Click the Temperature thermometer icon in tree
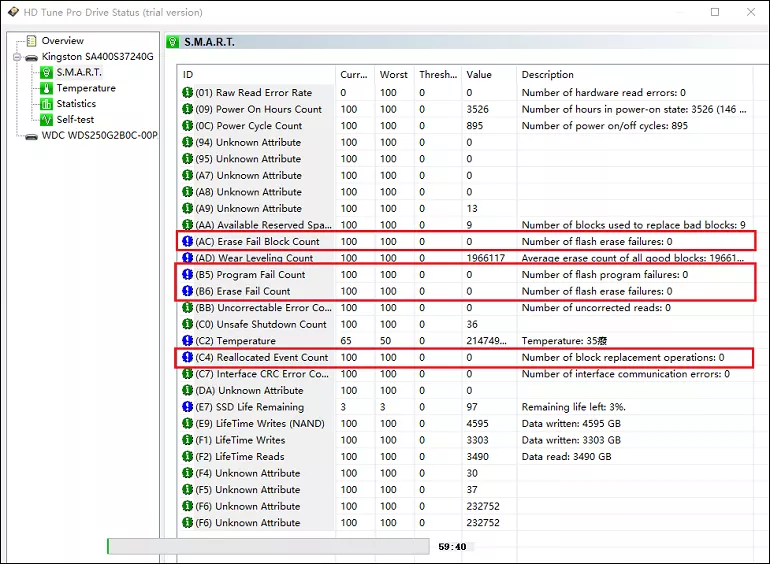770x564 pixels. [46, 88]
